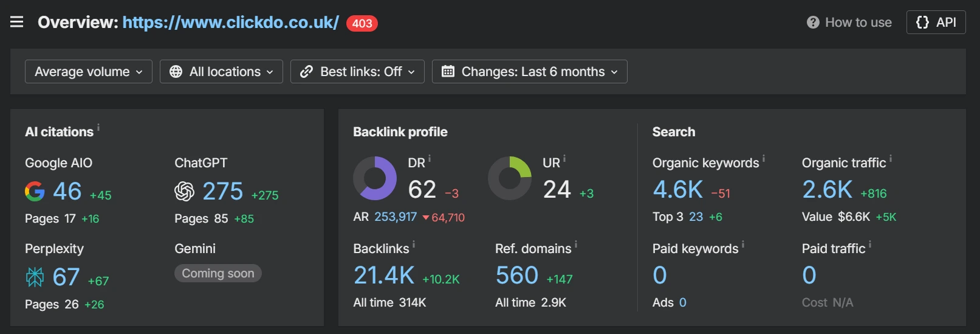Viewport: 980px width, 334px height.
Task: Click the UR score 24
Action: pyautogui.click(x=557, y=190)
